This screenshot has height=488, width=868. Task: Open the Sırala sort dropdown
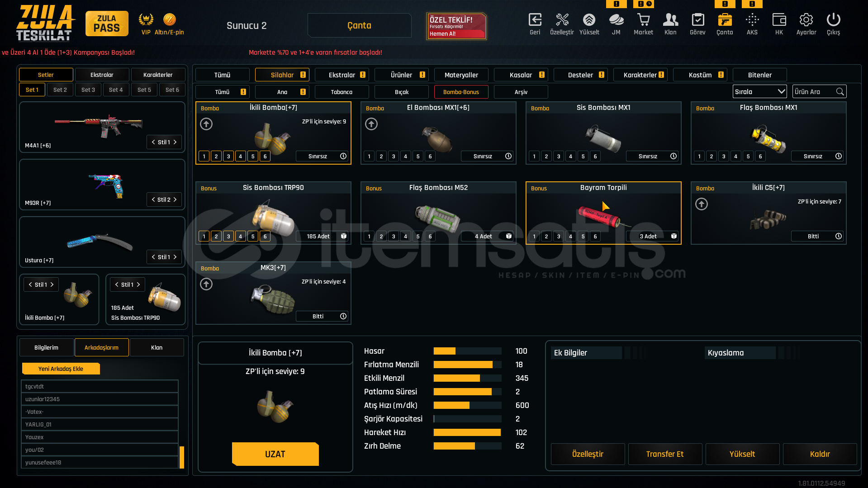coord(759,92)
